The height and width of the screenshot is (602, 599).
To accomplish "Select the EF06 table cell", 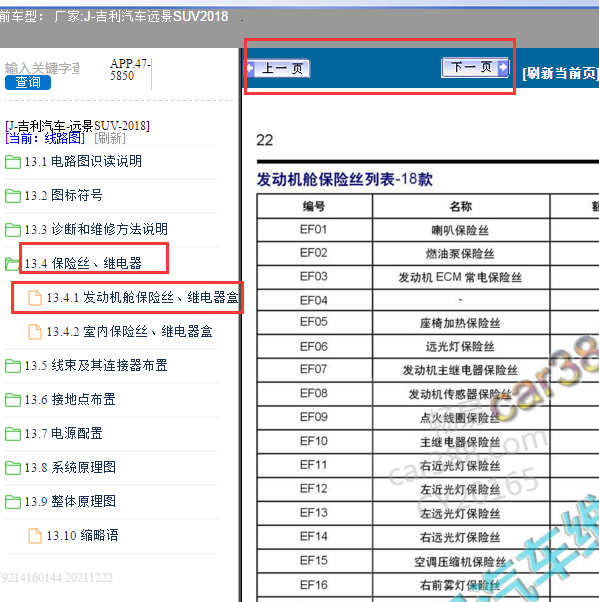I will tap(314, 347).
